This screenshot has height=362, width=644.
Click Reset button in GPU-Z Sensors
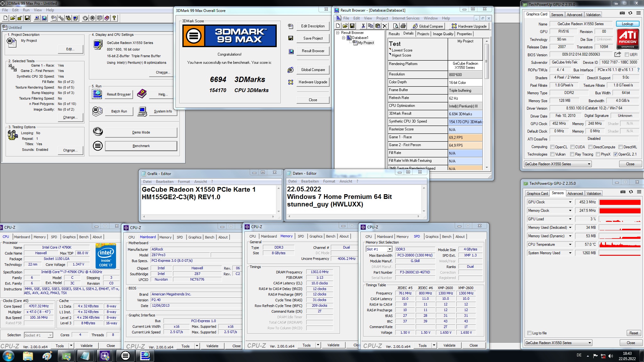[634, 333]
